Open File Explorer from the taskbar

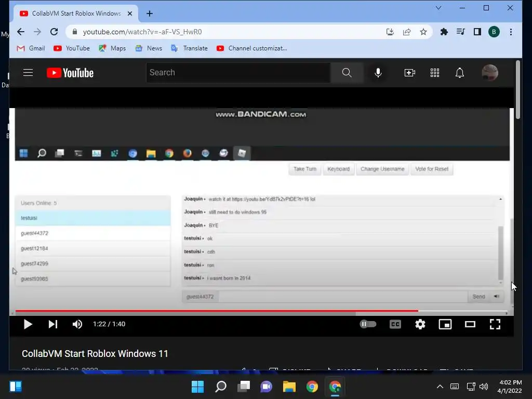point(289,387)
